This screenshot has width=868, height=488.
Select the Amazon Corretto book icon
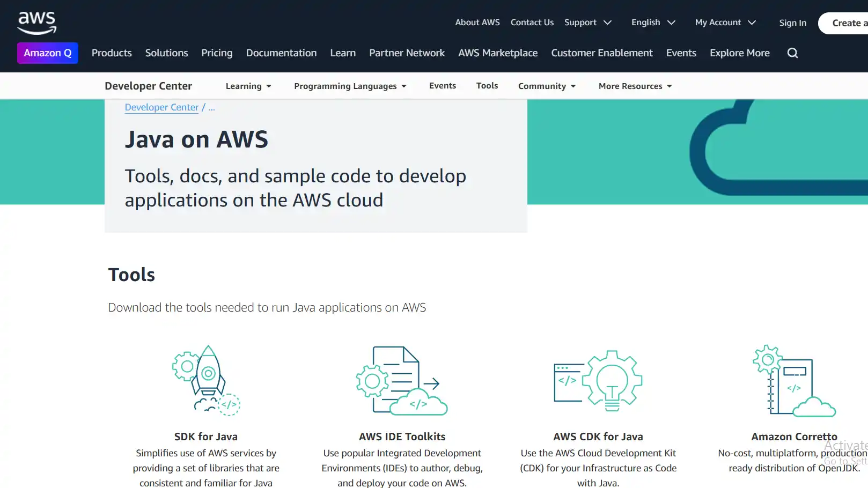(x=794, y=380)
